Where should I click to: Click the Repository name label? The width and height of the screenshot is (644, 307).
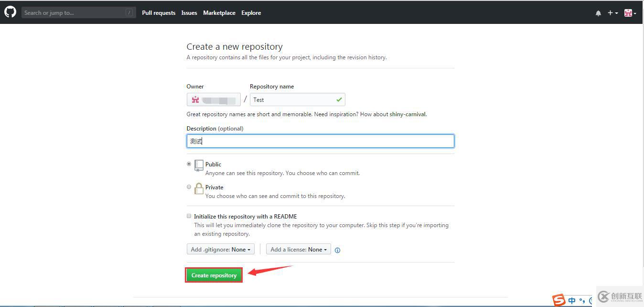point(272,87)
